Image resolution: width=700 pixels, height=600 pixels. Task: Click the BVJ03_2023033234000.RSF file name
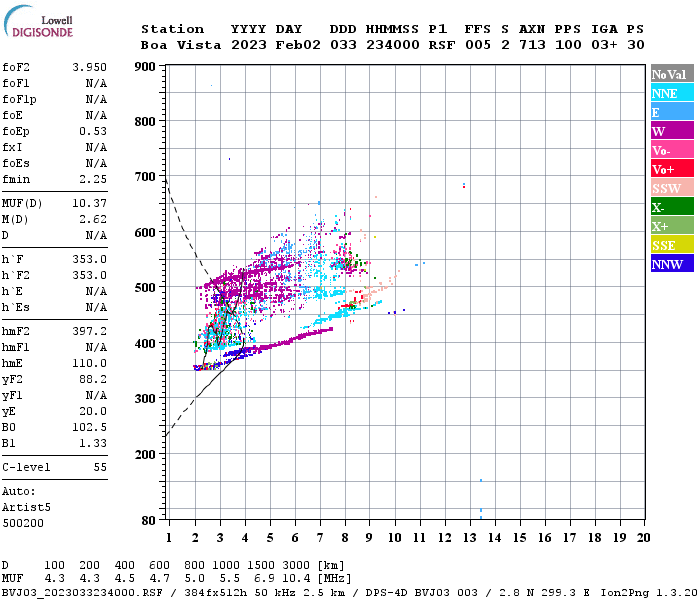(82, 593)
